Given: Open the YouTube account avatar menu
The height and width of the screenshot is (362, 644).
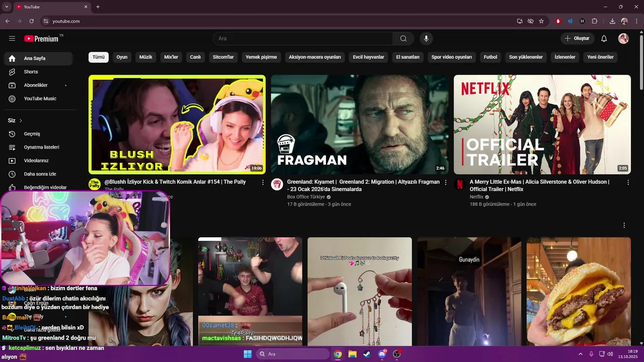Looking at the screenshot, I should point(623,39).
